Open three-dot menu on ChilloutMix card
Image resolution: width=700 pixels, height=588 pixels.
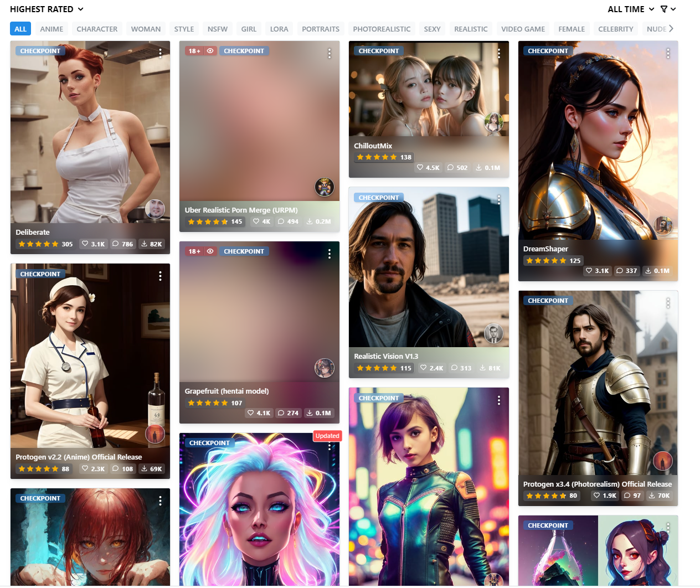(x=498, y=53)
